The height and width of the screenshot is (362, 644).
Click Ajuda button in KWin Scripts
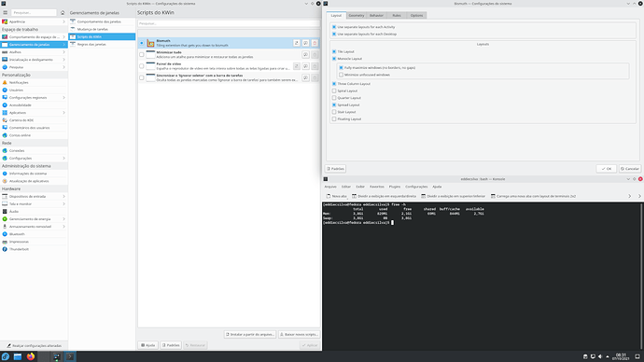tap(147, 345)
